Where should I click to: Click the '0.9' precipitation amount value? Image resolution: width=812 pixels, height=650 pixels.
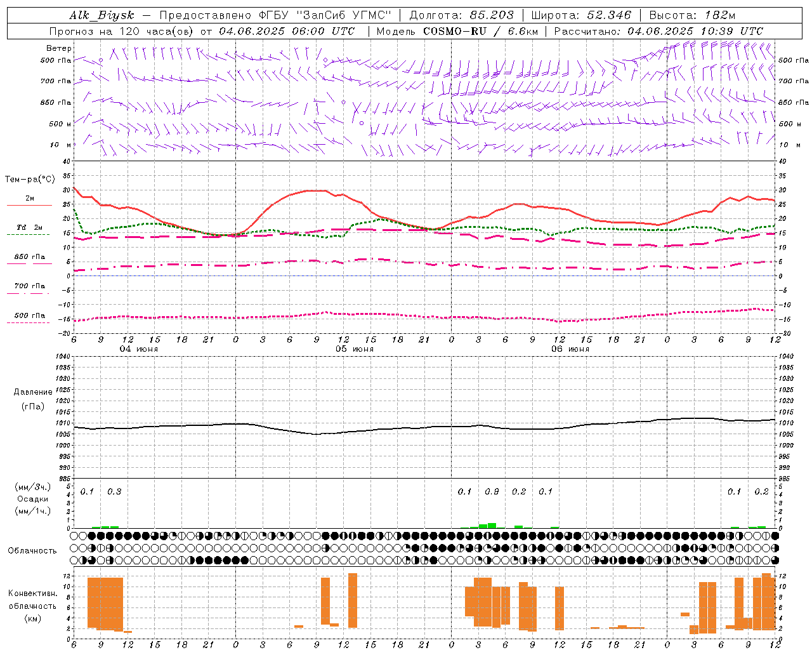coord(492,492)
